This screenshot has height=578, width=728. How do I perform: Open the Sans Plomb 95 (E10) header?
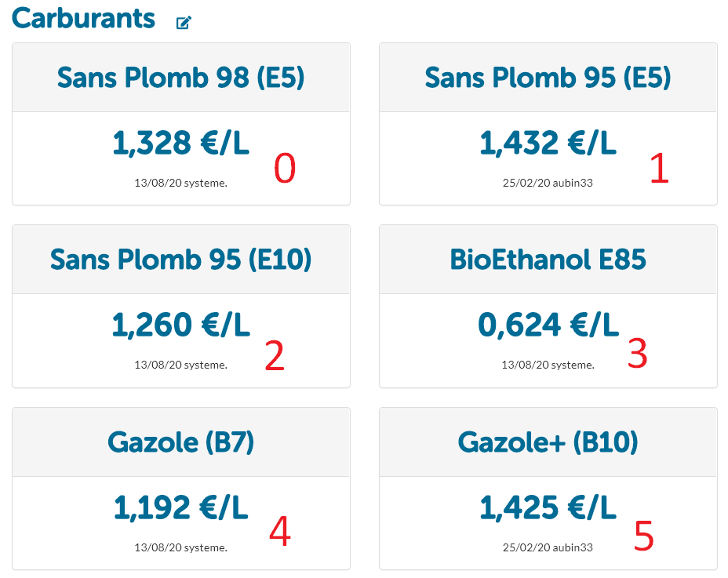(x=181, y=260)
